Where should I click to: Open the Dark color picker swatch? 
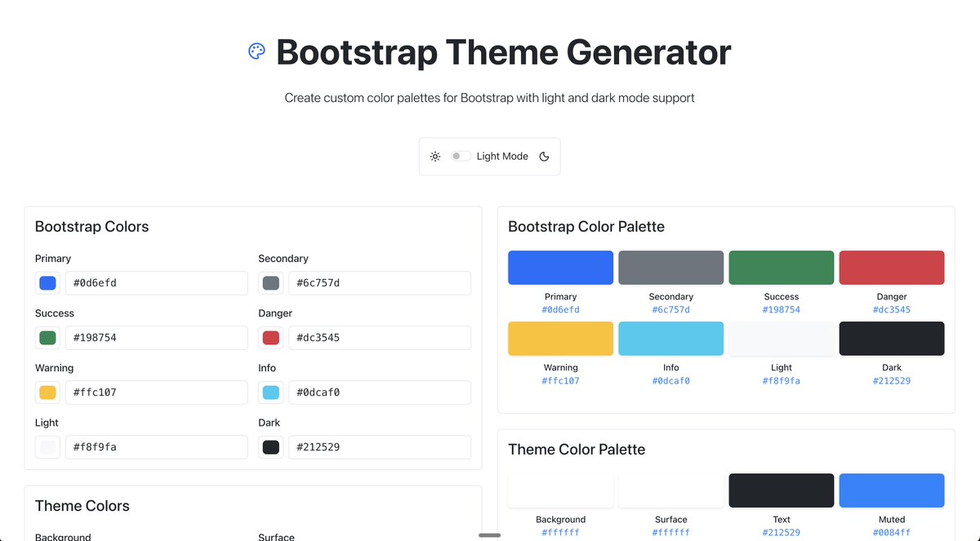point(271,447)
